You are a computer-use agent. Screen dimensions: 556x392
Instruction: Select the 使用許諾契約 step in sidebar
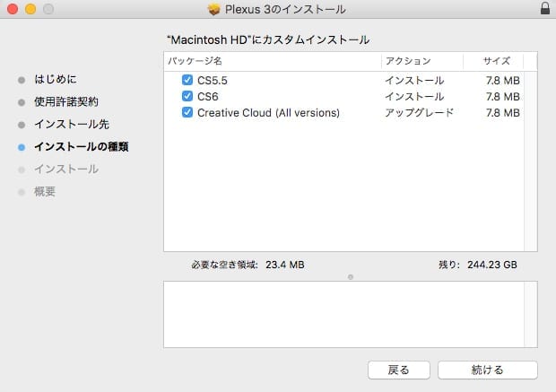[x=66, y=102]
